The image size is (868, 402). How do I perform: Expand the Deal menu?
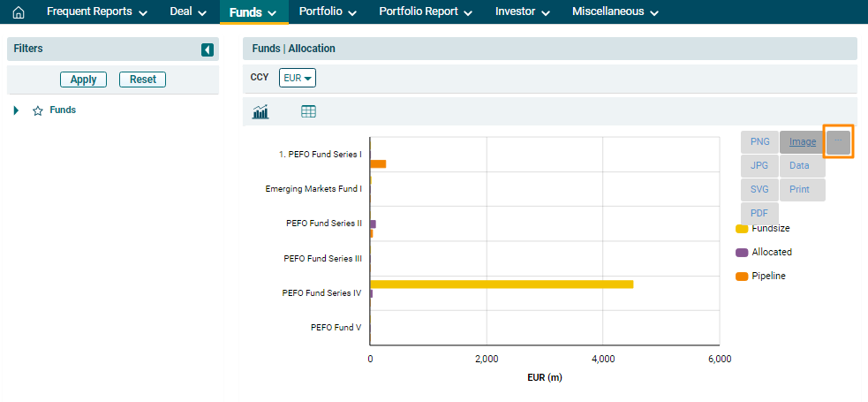[188, 12]
